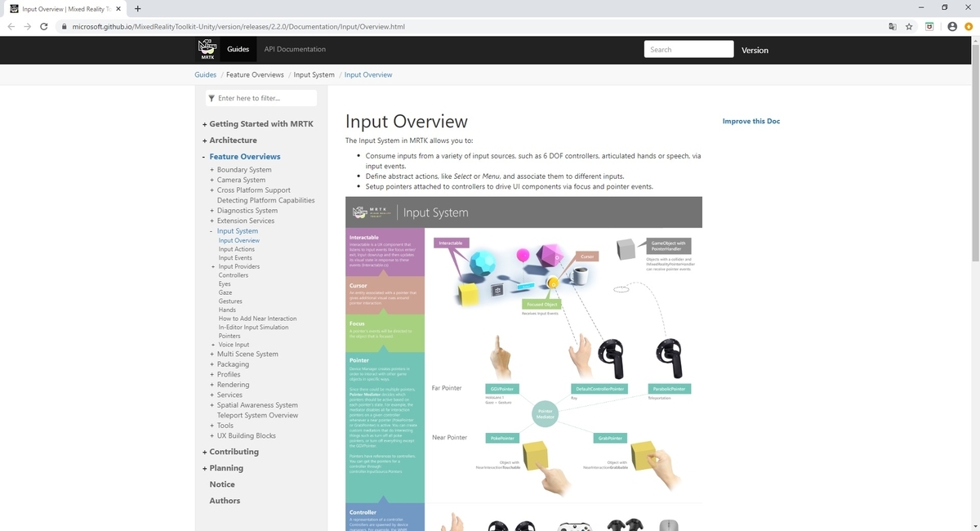
Task: Open Pointers page in sidebar
Action: point(229,336)
